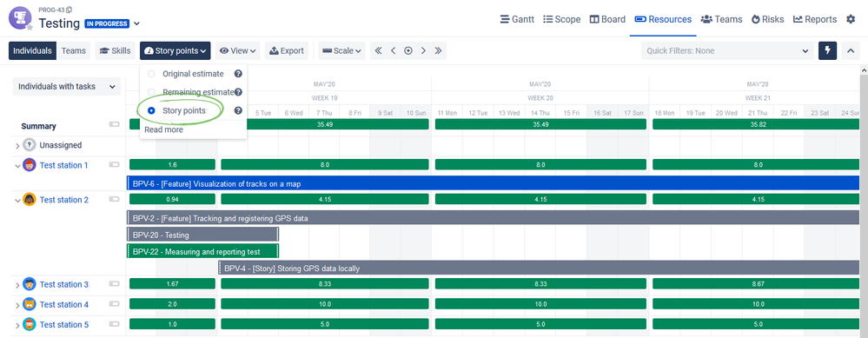
Task: Click the Export button
Action: tap(286, 51)
